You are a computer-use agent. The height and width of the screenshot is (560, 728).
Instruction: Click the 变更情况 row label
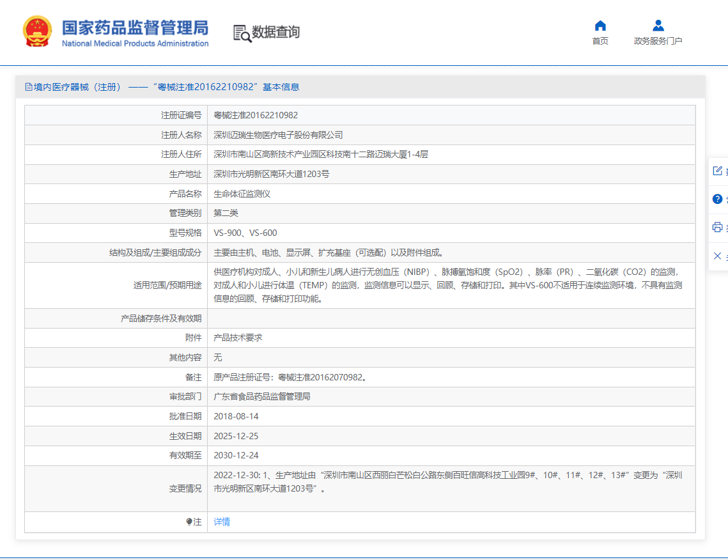185,488
